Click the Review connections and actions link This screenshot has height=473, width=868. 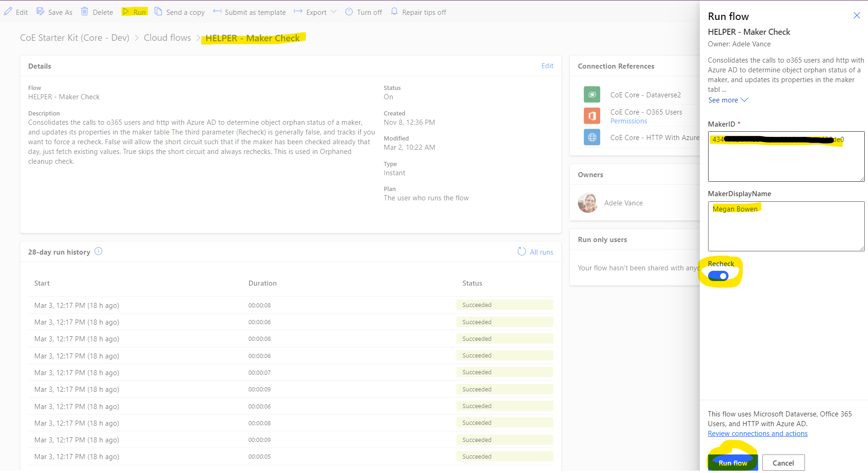(x=757, y=433)
